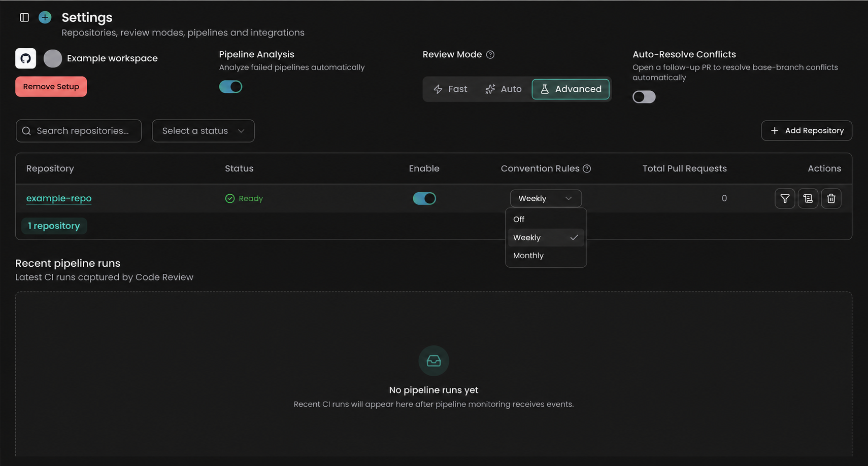Viewport: 868px width, 466px height.
Task: Click the Recent pipeline runs heading
Action: tap(68, 263)
